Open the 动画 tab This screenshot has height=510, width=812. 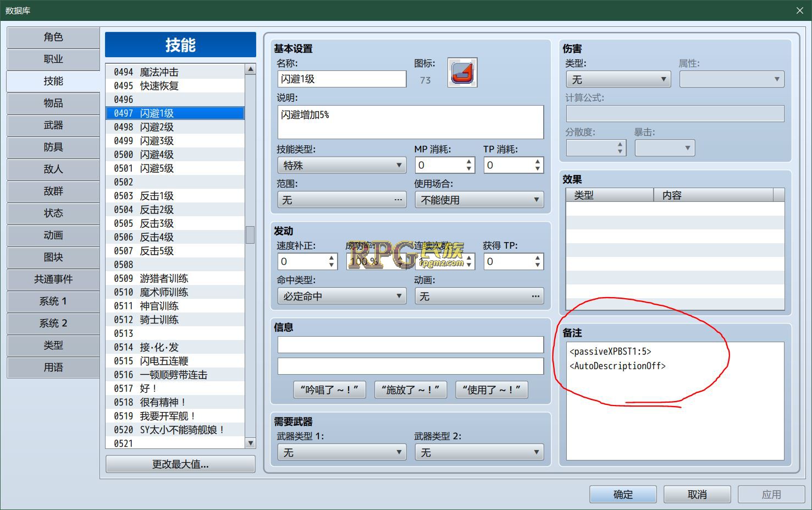click(53, 235)
